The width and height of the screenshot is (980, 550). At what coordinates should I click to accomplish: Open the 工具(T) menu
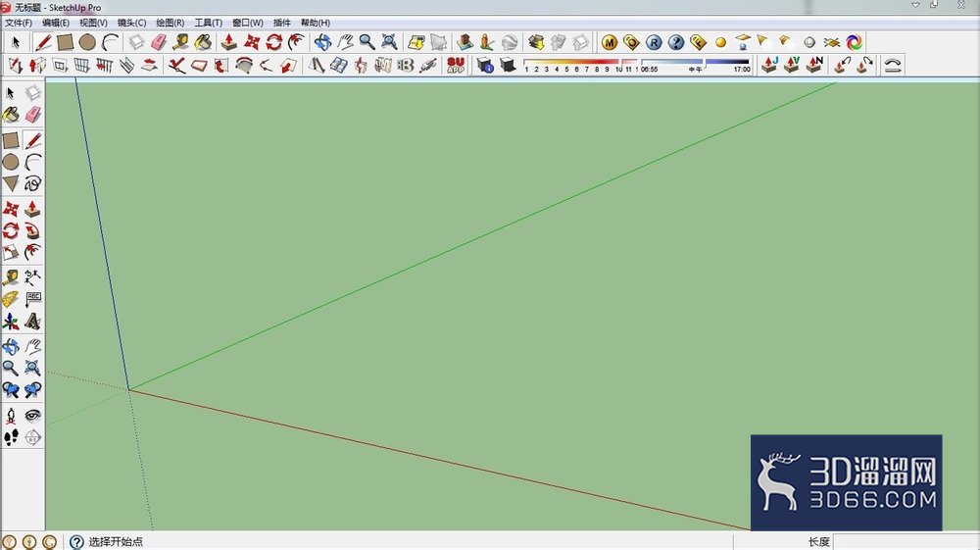(208, 23)
